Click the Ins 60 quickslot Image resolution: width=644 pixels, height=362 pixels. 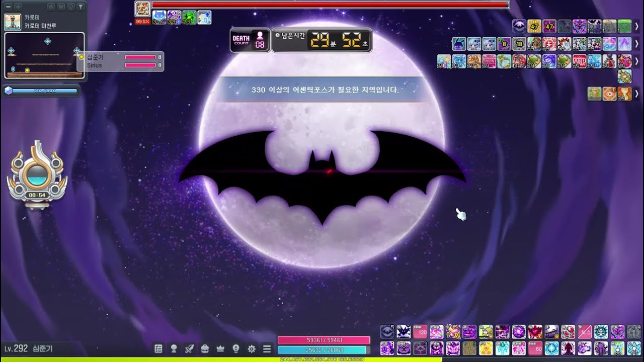pyautogui.click(x=536, y=348)
